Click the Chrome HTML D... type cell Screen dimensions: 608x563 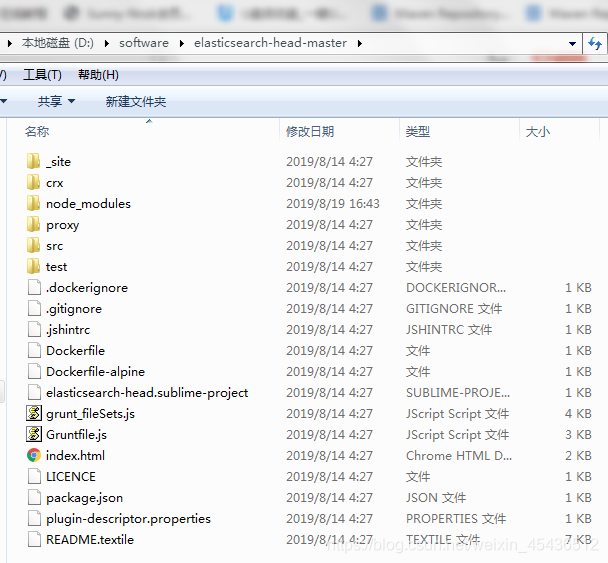(x=459, y=456)
